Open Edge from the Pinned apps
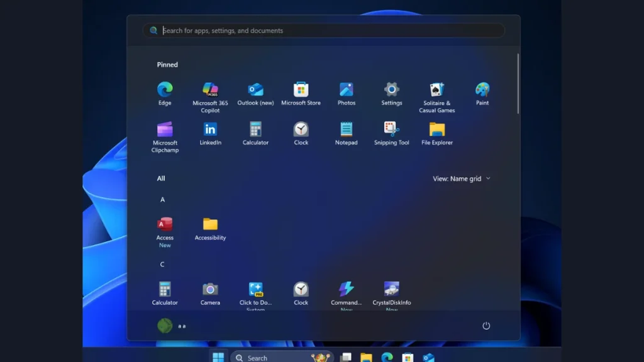 click(165, 94)
